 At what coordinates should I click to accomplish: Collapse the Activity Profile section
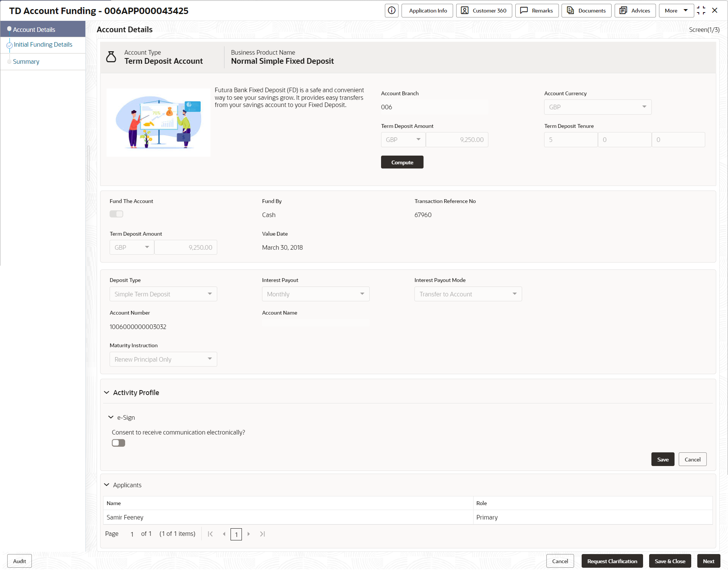pyautogui.click(x=107, y=393)
